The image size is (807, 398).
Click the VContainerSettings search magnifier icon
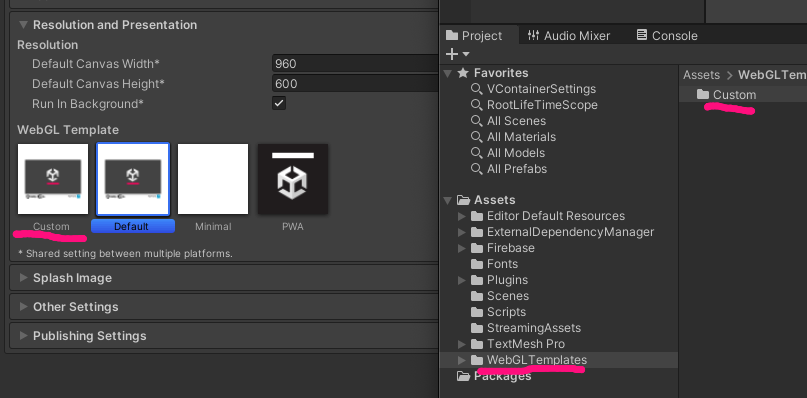tap(477, 89)
